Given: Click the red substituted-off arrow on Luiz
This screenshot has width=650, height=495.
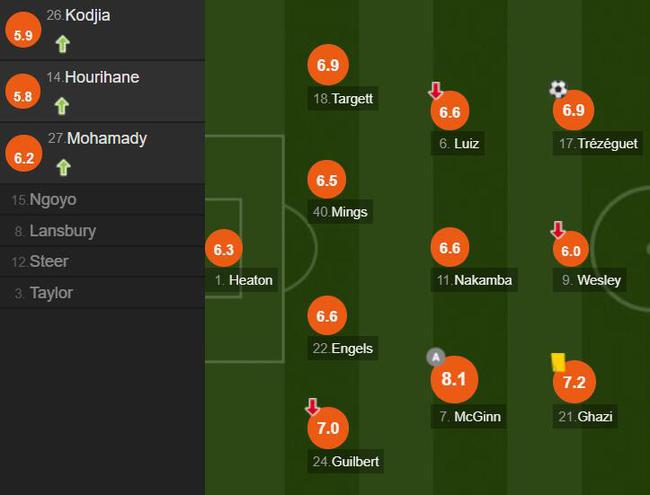Looking at the screenshot, I should click(436, 90).
